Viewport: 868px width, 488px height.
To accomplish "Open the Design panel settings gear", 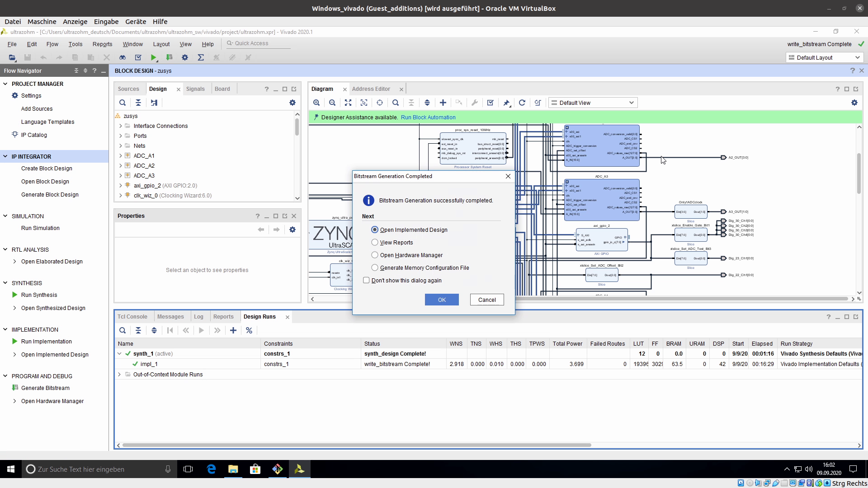I will (x=292, y=103).
